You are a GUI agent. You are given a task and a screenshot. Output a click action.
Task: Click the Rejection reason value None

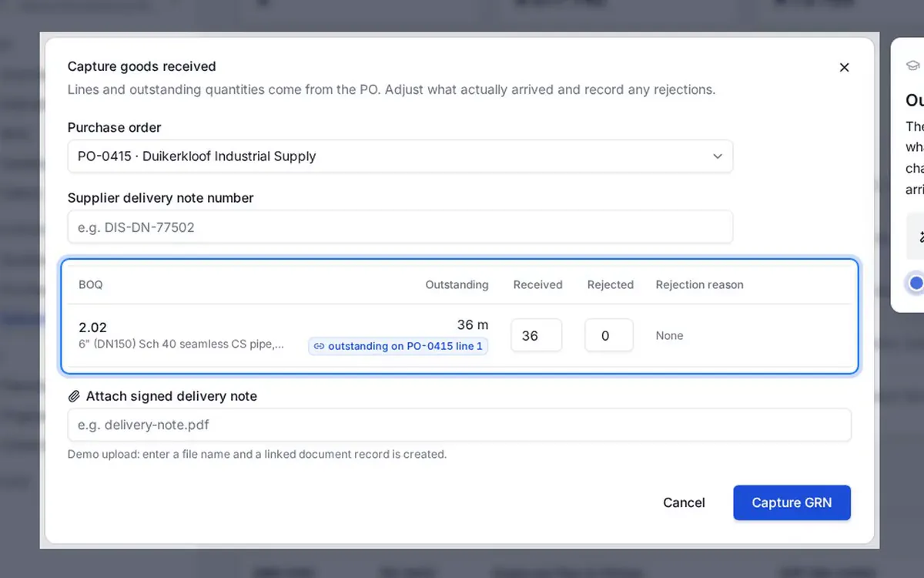pos(669,336)
